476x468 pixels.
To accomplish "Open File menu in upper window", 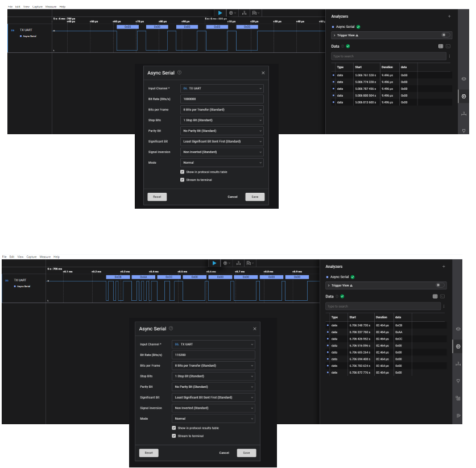I will click(x=10, y=7).
